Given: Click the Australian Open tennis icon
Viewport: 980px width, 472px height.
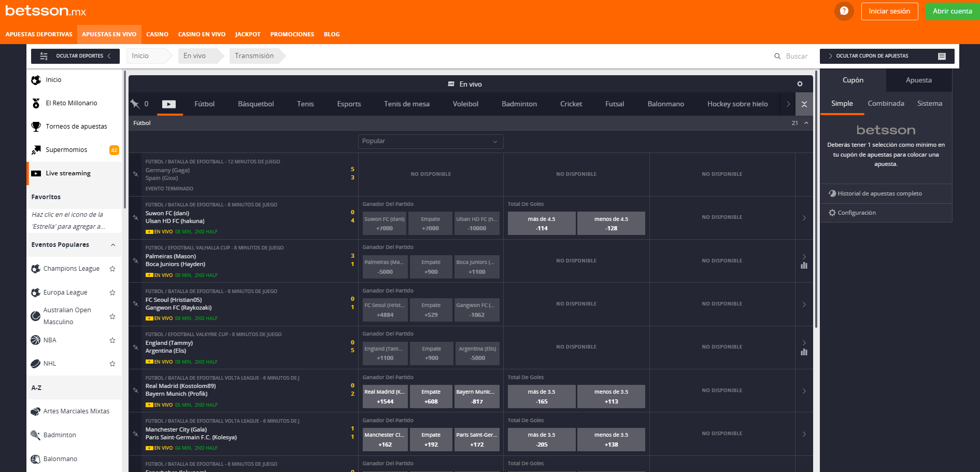Looking at the screenshot, I should tap(35, 316).
